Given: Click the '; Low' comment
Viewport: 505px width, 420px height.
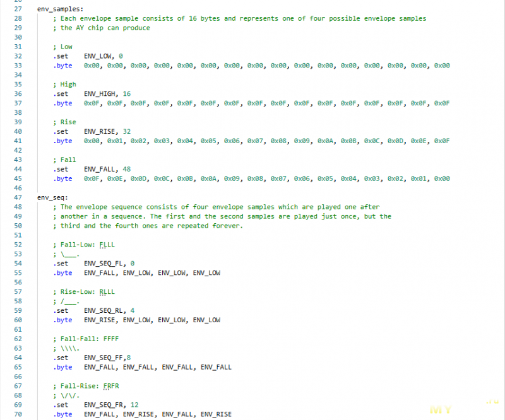Looking at the screenshot, I should [63, 47].
